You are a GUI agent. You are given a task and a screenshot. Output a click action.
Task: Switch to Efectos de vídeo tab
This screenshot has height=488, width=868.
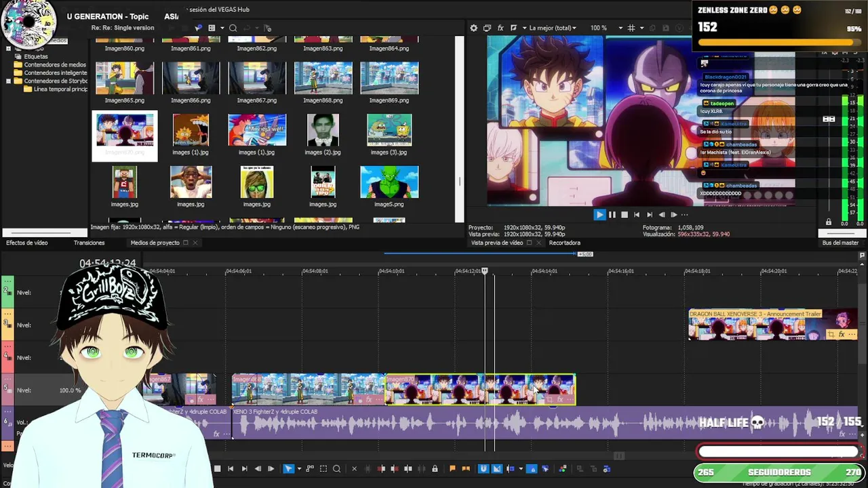(x=27, y=243)
